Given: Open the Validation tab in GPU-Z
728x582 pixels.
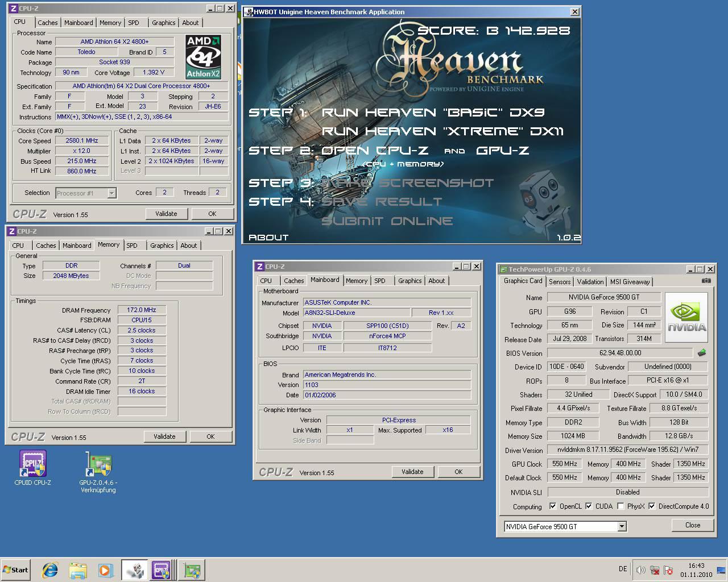Looking at the screenshot, I should (590, 282).
